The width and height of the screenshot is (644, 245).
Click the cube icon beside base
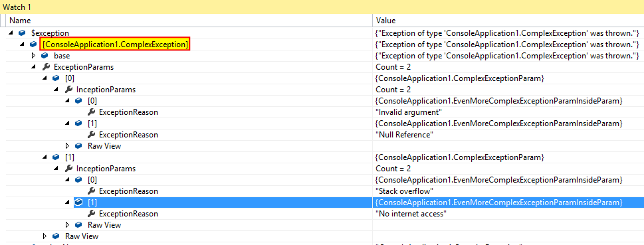coord(45,55)
